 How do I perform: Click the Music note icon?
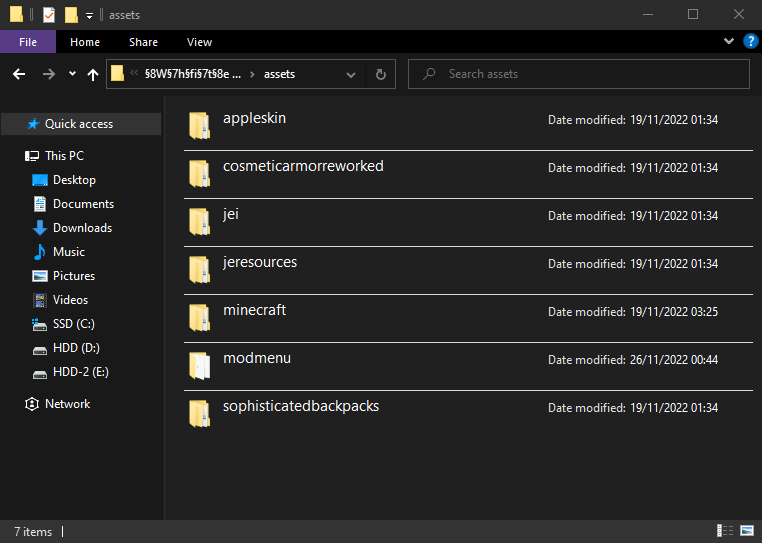click(40, 252)
